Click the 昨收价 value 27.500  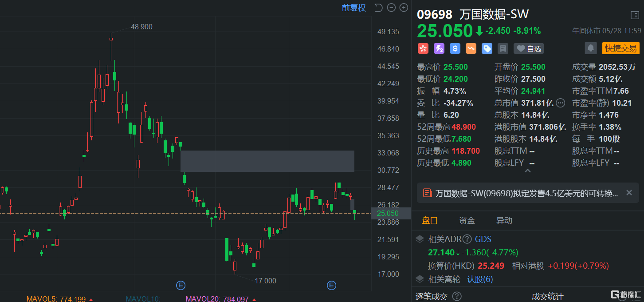pos(533,79)
